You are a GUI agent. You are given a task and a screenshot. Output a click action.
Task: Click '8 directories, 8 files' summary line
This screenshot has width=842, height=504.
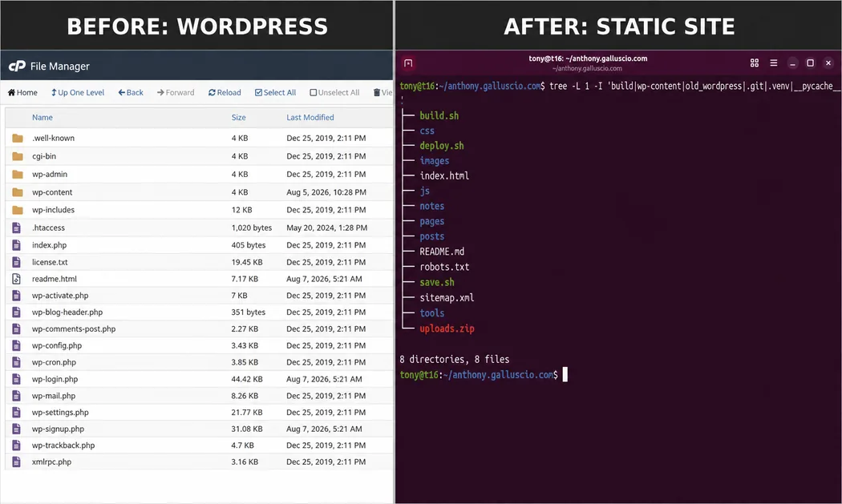tap(455, 359)
